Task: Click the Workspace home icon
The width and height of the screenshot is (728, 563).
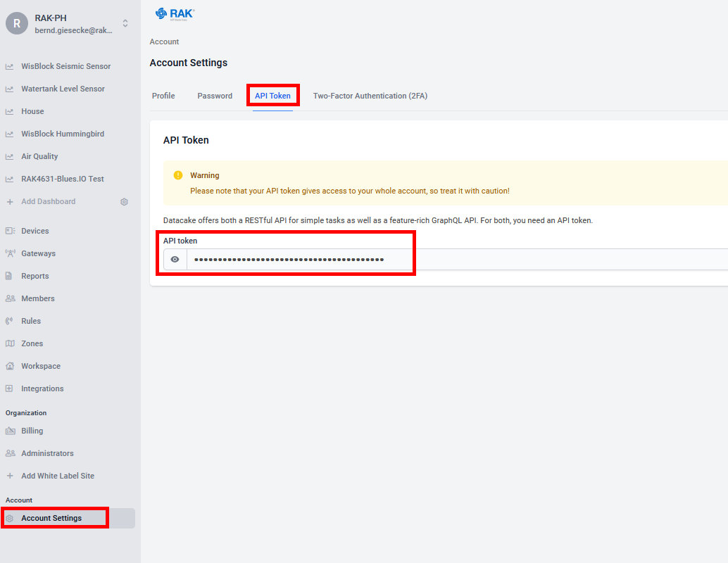Action: 10,366
